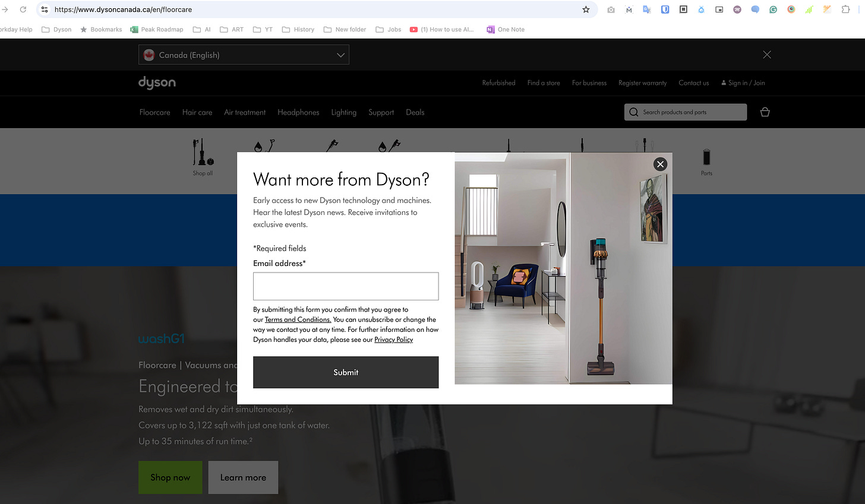The height and width of the screenshot is (504, 865).
Task: Open the Floorcare menu
Action: tap(154, 112)
